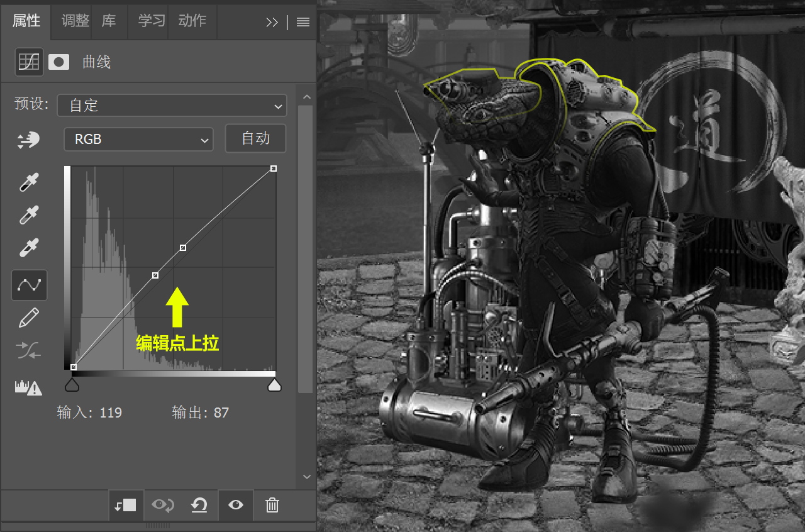Toggle adjustment layer visibility eye
The image size is (805, 532).
236,505
